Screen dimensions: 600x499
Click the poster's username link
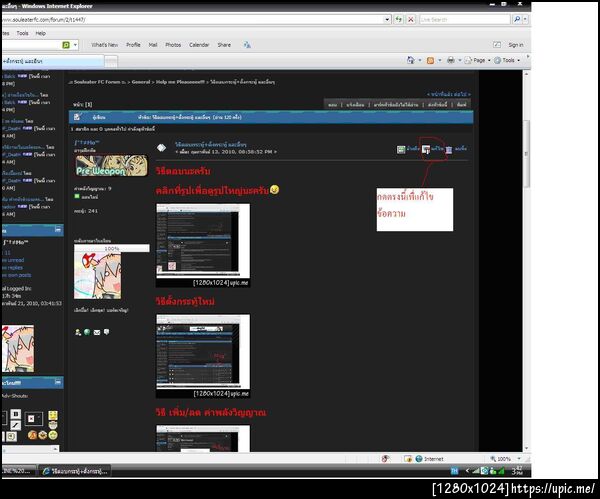pyautogui.click(x=87, y=142)
